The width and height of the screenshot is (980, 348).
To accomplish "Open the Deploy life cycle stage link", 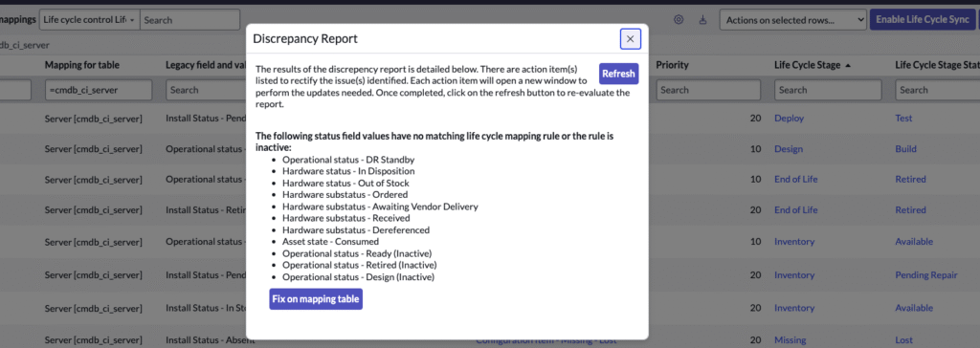I will [789, 119].
